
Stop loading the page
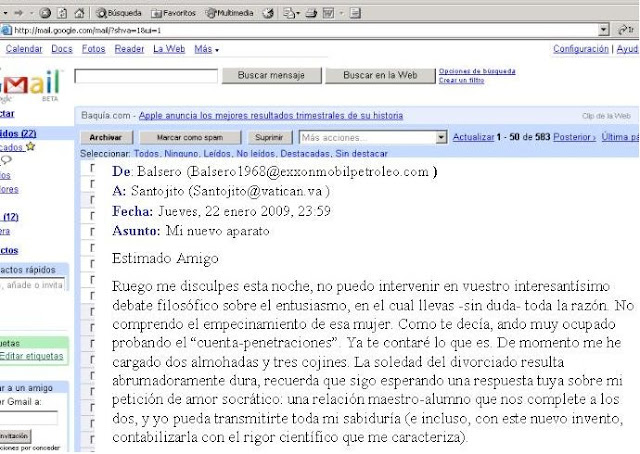45,13
